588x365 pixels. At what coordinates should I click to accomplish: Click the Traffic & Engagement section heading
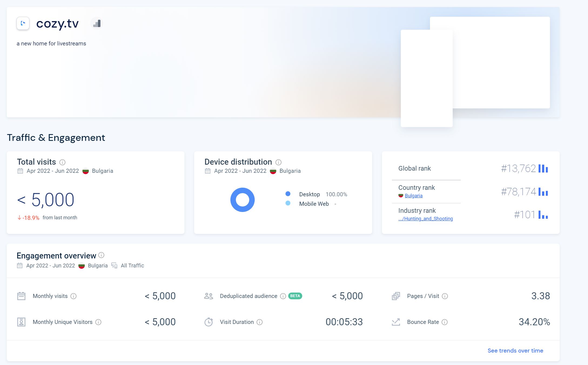click(x=56, y=138)
